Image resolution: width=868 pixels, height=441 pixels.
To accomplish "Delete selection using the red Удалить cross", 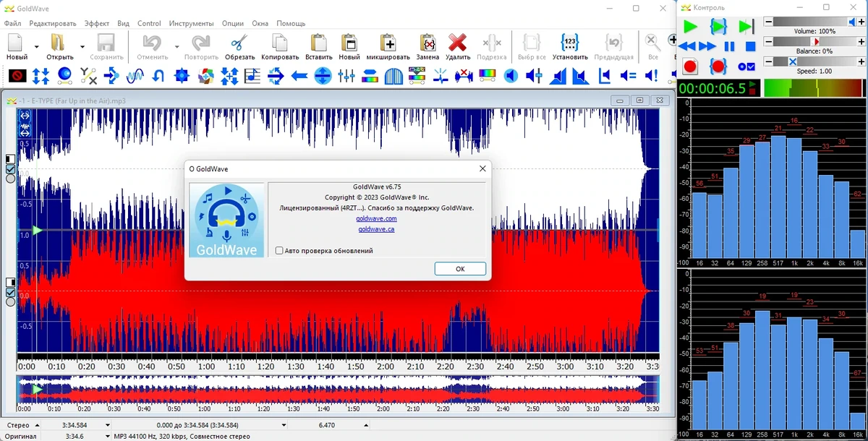I will (x=457, y=43).
